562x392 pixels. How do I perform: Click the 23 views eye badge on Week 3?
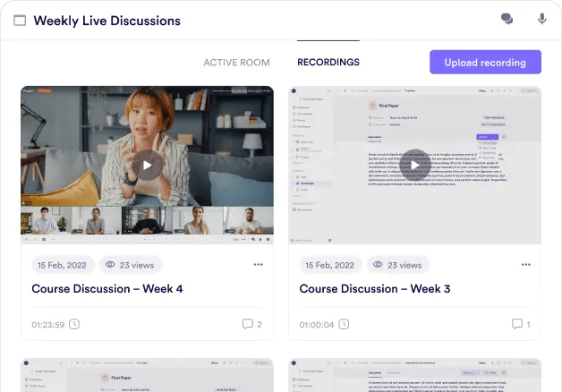(x=397, y=265)
